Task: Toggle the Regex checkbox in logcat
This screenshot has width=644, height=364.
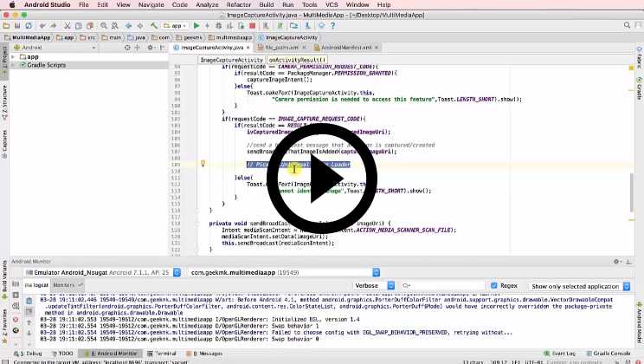Action: [493, 285]
